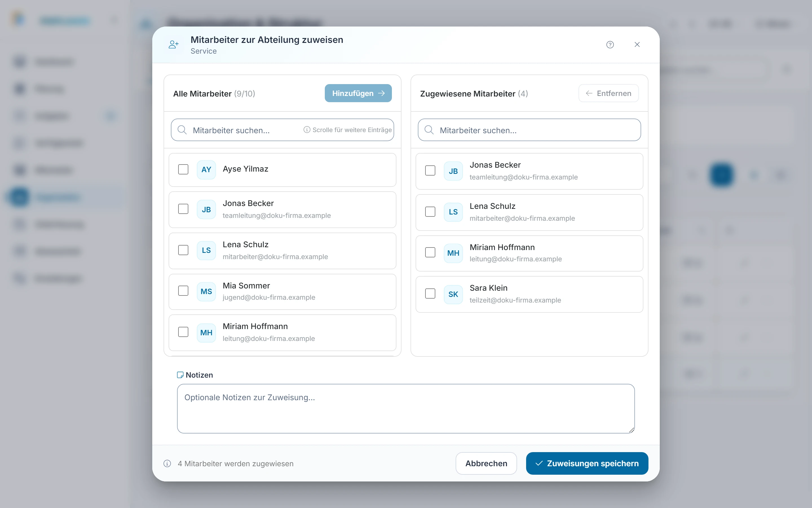Click the MS avatar of Mia Sommer
This screenshot has height=508, width=812.
click(x=206, y=292)
